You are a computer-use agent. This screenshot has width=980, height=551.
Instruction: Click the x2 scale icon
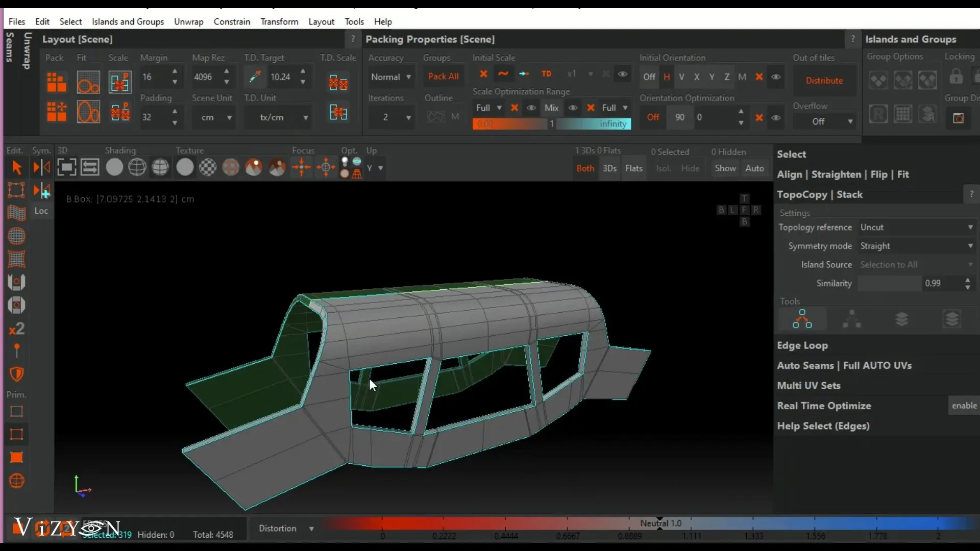click(16, 329)
